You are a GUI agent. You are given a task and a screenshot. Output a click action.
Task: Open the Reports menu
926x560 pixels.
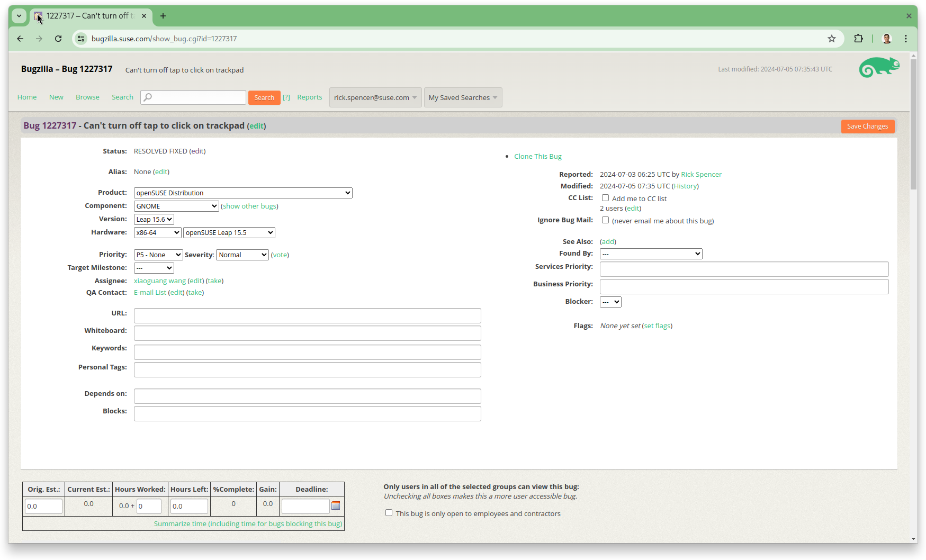[x=309, y=97]
